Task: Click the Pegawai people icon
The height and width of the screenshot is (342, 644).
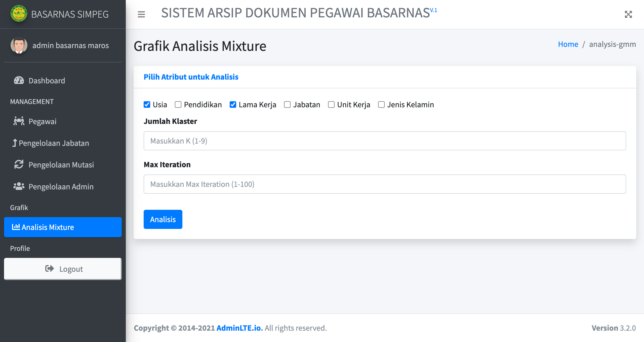Action: [19, 121]
